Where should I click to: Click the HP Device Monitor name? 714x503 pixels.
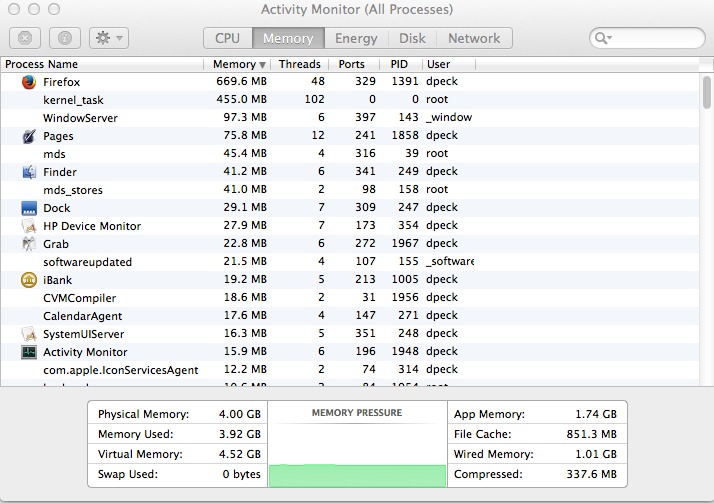(92, 226)
